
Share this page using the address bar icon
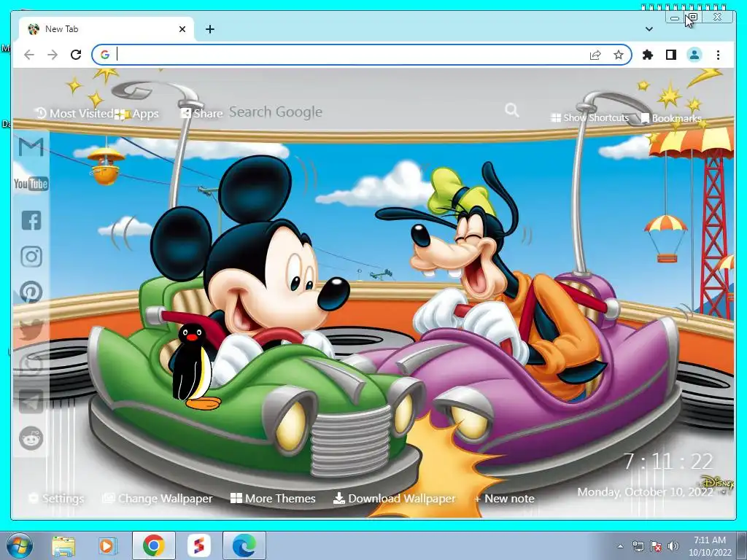(x=595, y=55)
